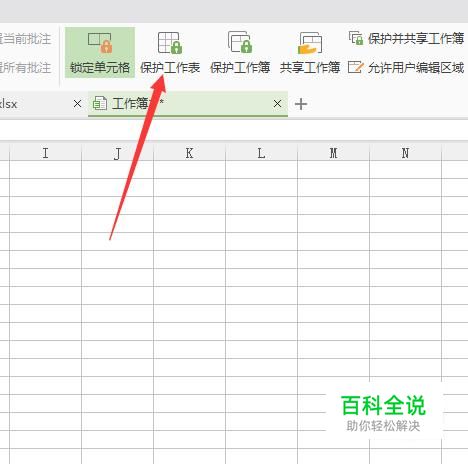468x464 pixels.
Task: Add a new document tab with plus
Action: 301,104
